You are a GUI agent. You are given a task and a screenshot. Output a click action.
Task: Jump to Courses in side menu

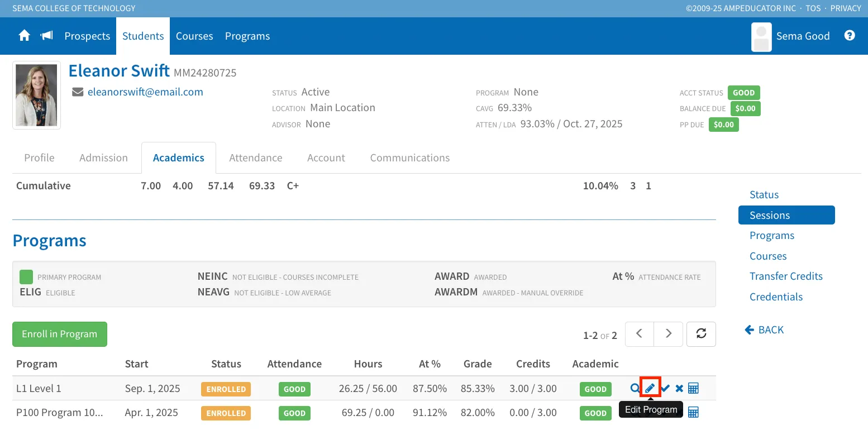tap(768, 256)
